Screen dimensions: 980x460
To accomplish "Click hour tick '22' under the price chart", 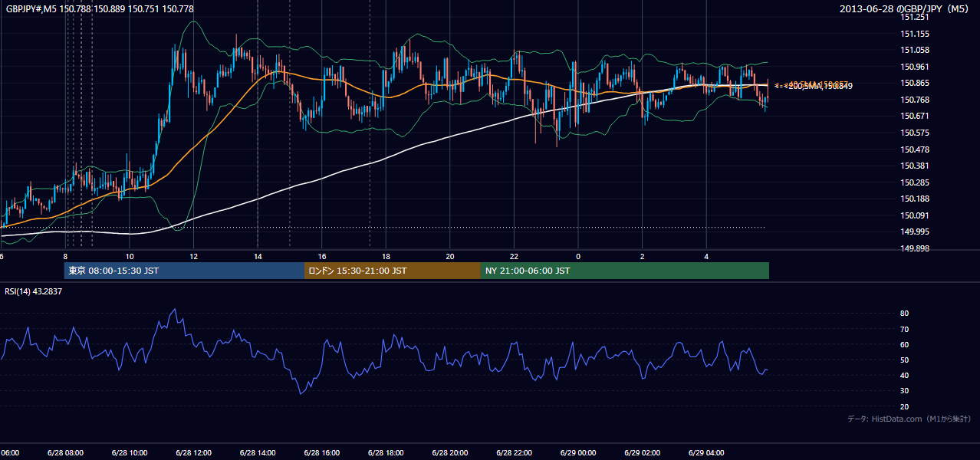I will [x=515, y=256].
